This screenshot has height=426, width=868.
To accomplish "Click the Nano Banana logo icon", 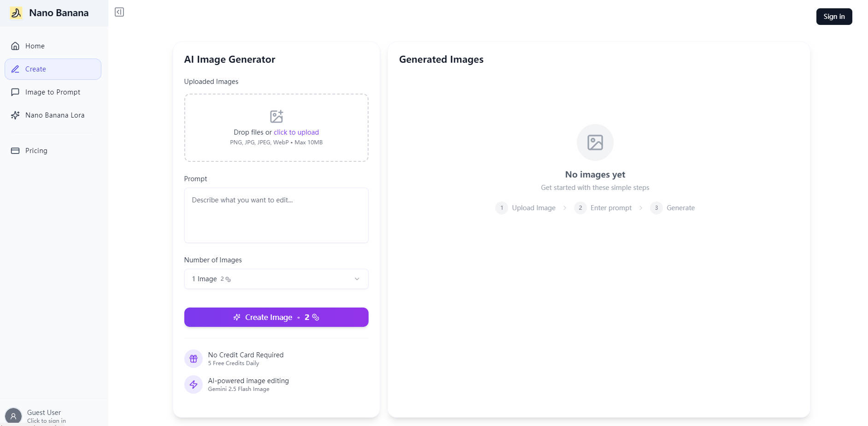I will pyautogui.click(x=16, y=13).
